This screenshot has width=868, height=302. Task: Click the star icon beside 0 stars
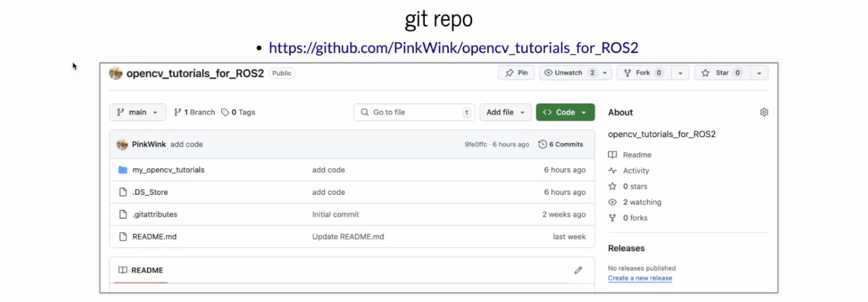(613, 186)
